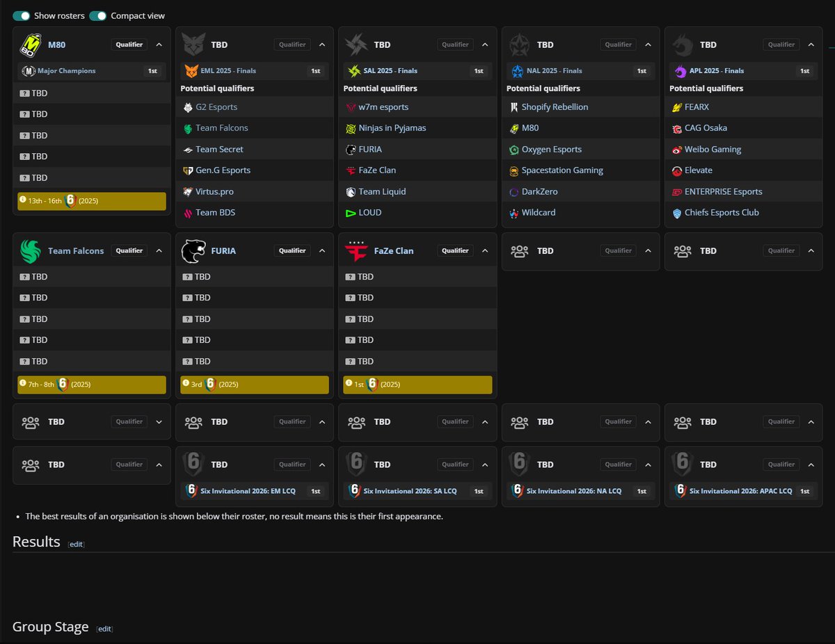Click the Spacestation Gaming logo icon
The width and height of the screenshot is (835, 644).
tap(514, 170)
